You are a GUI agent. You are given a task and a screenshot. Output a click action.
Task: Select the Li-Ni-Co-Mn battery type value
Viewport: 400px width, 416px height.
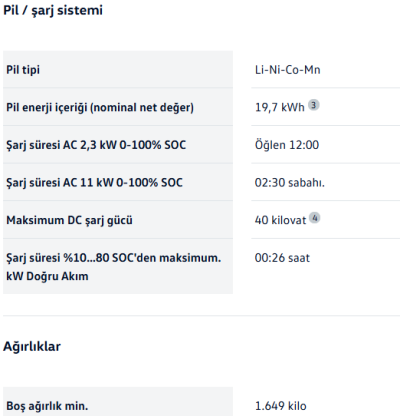[287, 70]
